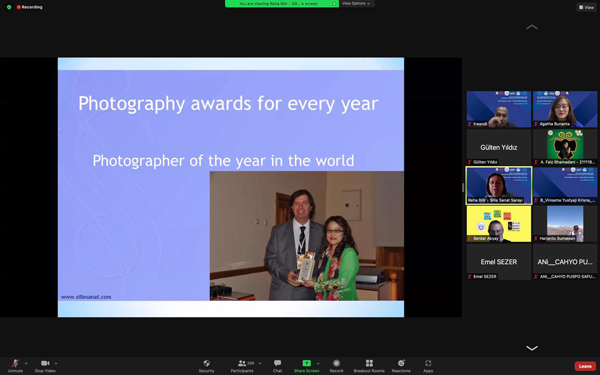Select Serdar Akyay's video thumbnail
600x375 pixels.
tap(499, 224)
